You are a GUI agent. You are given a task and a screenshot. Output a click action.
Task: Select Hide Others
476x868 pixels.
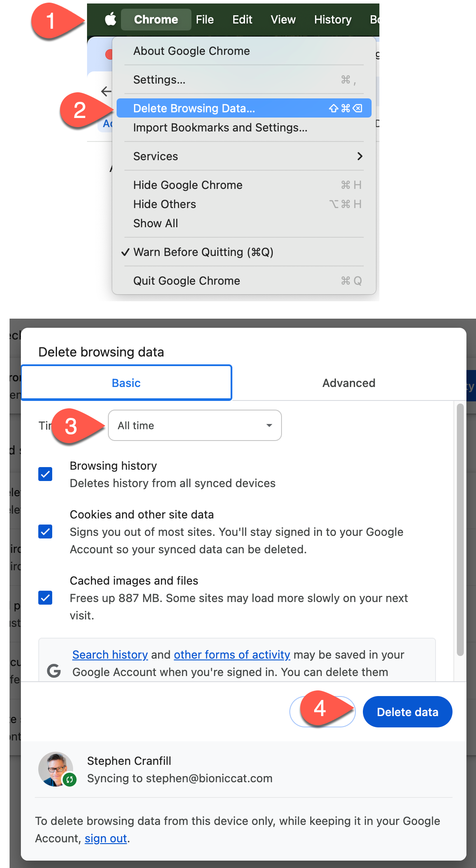[244, 204]
